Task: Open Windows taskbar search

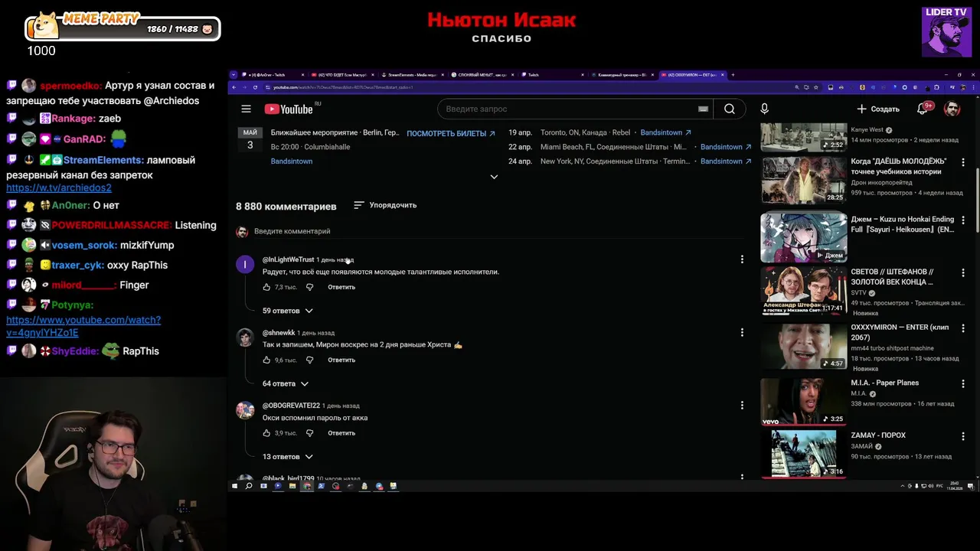Action: click(x=249, y=486)
